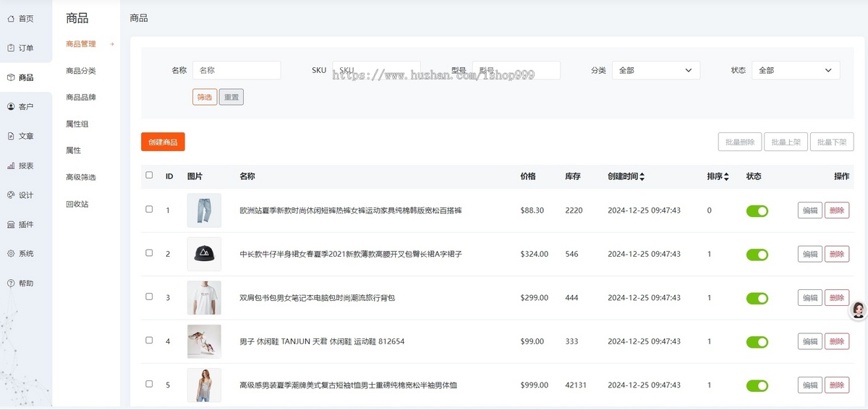868x410 pixels.
Task: Delete product ID 3 with 删除
Action: click(837, 298)
